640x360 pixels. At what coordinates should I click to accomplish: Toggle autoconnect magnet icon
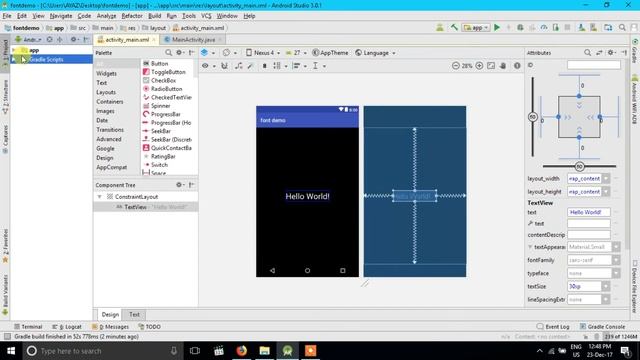[x=224, y=66]
